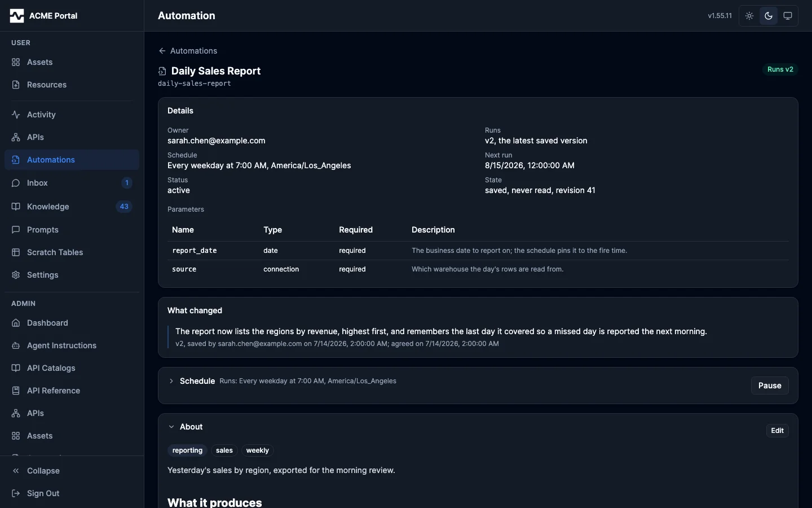
Task: Open Activity via its pulse icon
Action: (x=16, y=115)
